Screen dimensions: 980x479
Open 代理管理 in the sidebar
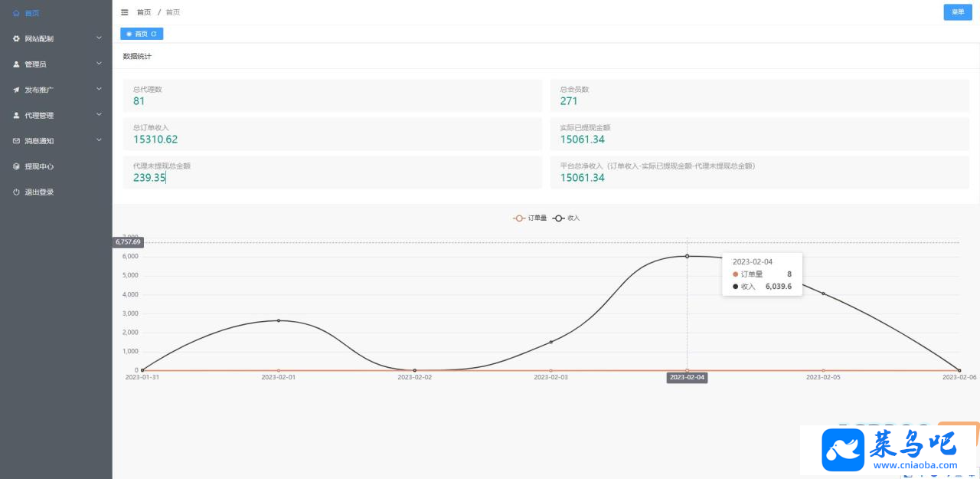coord(56,115)
